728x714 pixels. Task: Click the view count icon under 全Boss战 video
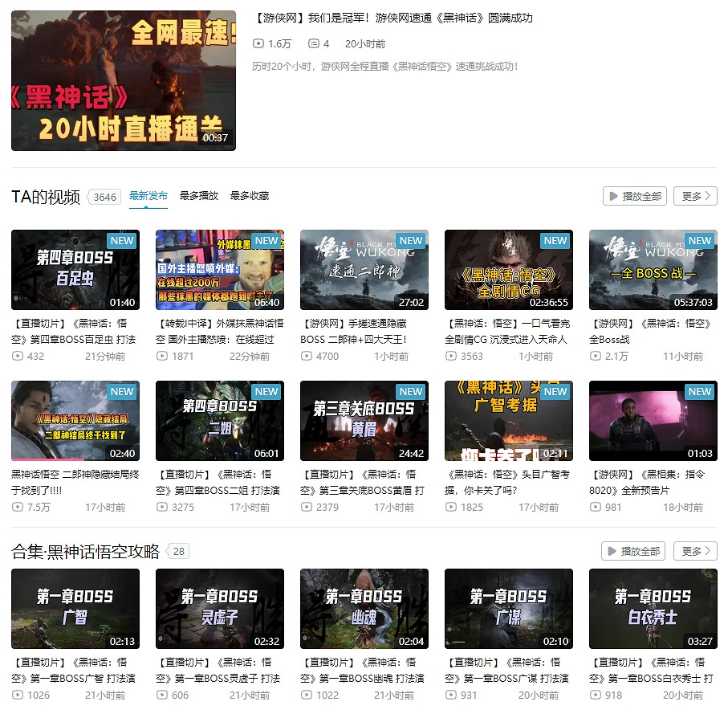(596, 356)
